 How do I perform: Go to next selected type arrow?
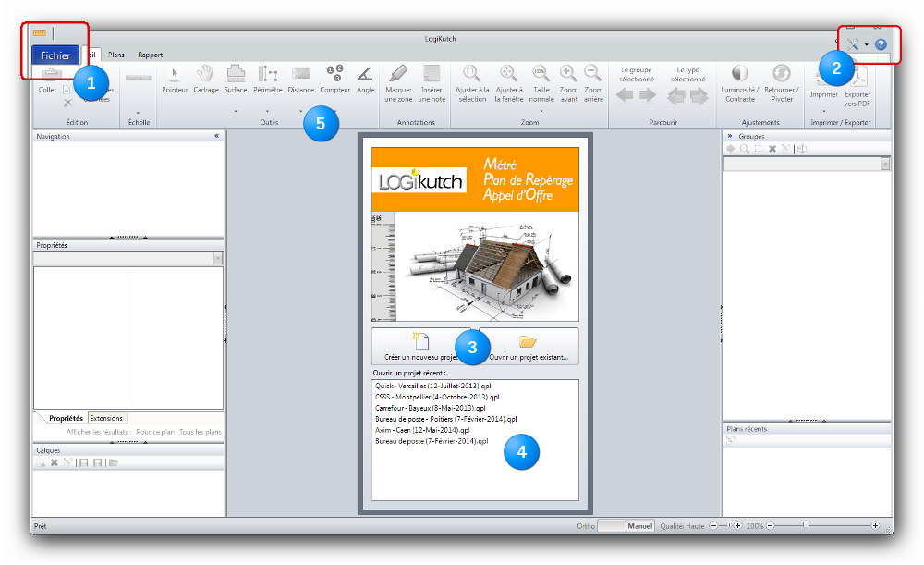[699, 95]
